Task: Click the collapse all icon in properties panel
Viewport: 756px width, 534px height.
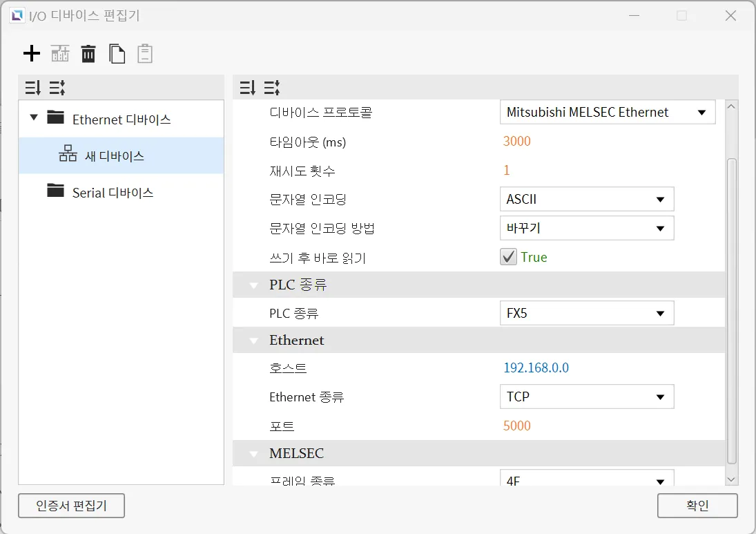Action: [x=271, y=88]
